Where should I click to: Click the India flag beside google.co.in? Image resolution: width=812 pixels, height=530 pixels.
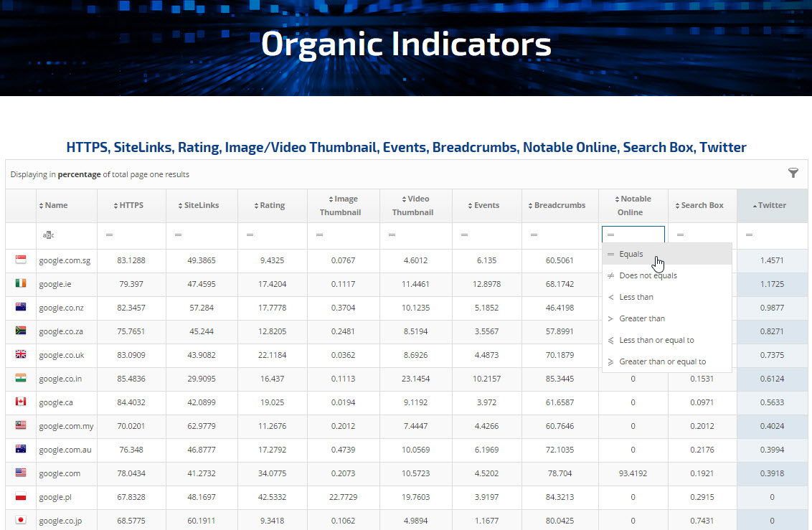21,378
